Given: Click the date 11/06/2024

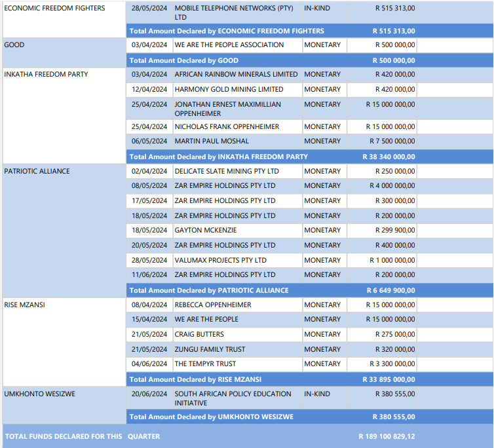Looking at the screenshot, I should (149, 274).
